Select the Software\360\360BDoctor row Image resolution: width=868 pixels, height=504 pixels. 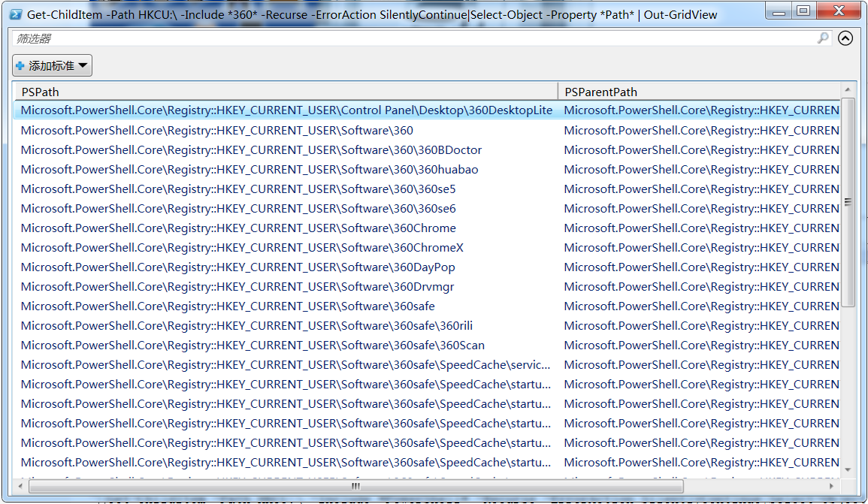(301, 149)
